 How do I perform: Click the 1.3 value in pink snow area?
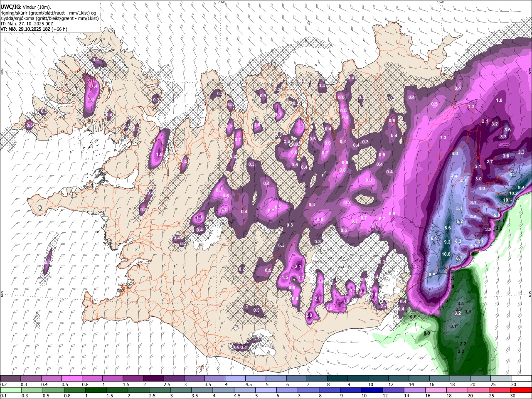pyautogui.click(x=443, y=138)
